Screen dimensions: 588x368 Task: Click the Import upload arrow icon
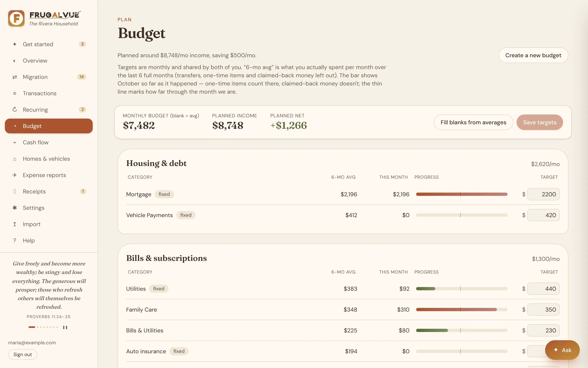tap(14, 224)
